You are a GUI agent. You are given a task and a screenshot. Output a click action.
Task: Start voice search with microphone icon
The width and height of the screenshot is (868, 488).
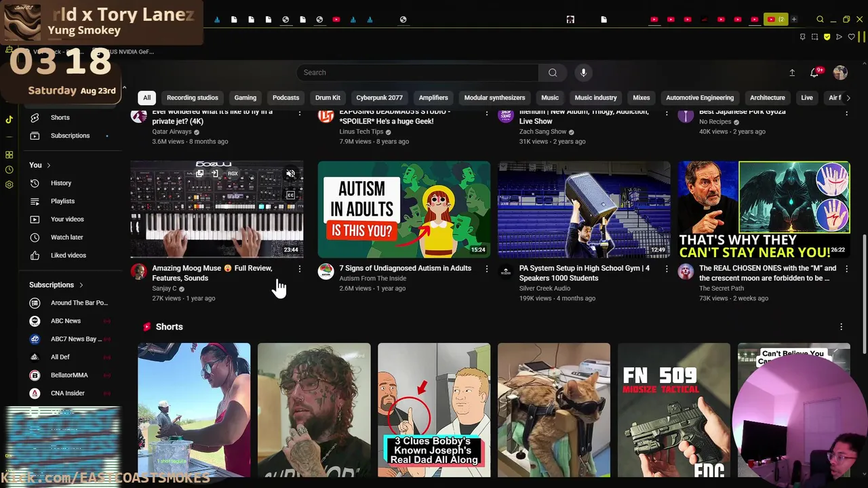coord(583,73)
